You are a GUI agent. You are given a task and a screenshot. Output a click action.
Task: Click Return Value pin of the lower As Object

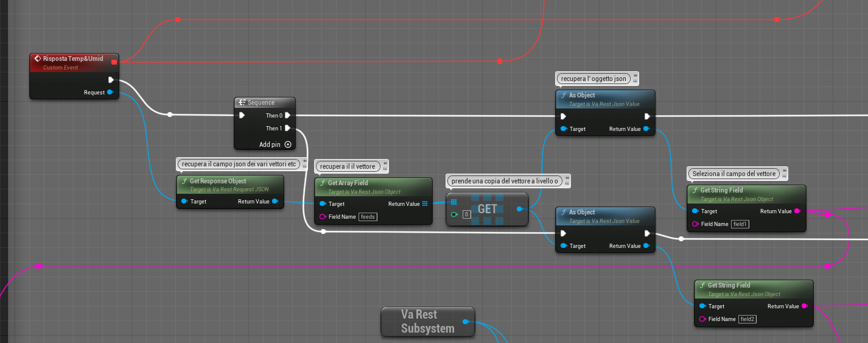click(646, 246)
